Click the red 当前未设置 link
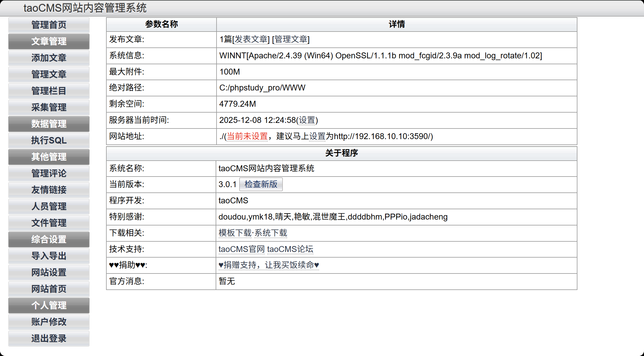Screen dimensions: 644x356 [x=247, y=136]
